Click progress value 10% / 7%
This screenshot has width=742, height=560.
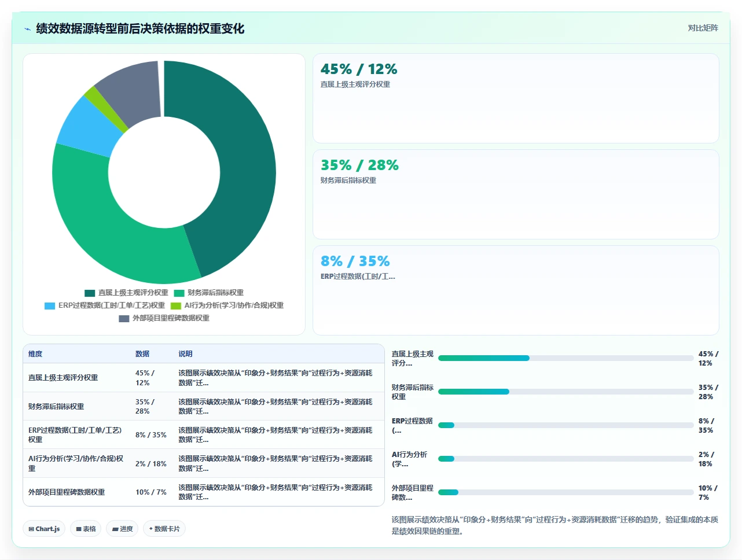coord(708,493)
